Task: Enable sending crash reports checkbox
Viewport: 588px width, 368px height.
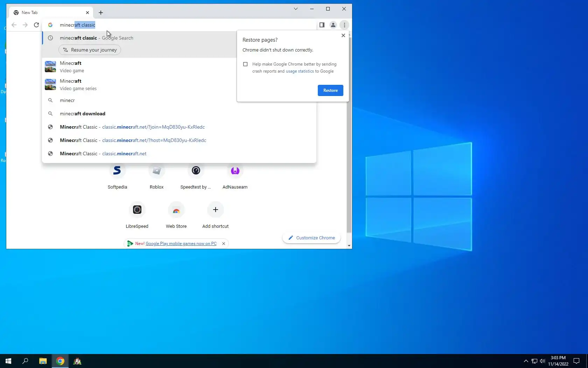Action: click(245, 64)
